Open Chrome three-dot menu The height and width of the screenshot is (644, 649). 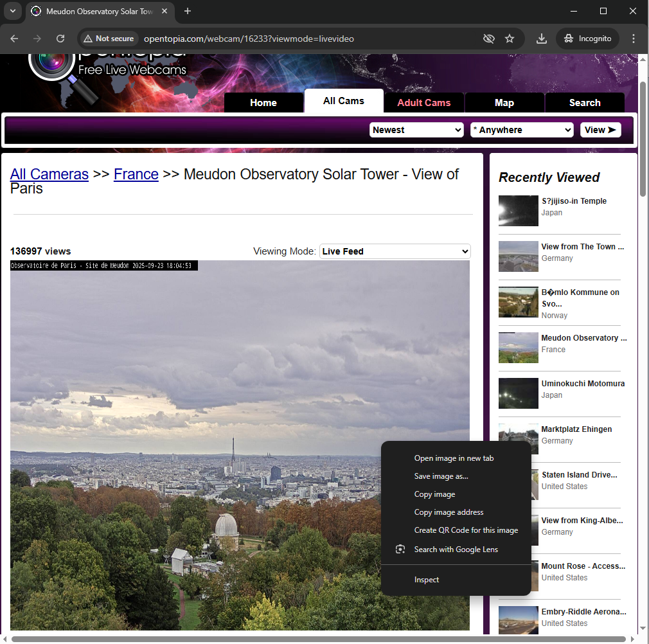click(634, 39)
